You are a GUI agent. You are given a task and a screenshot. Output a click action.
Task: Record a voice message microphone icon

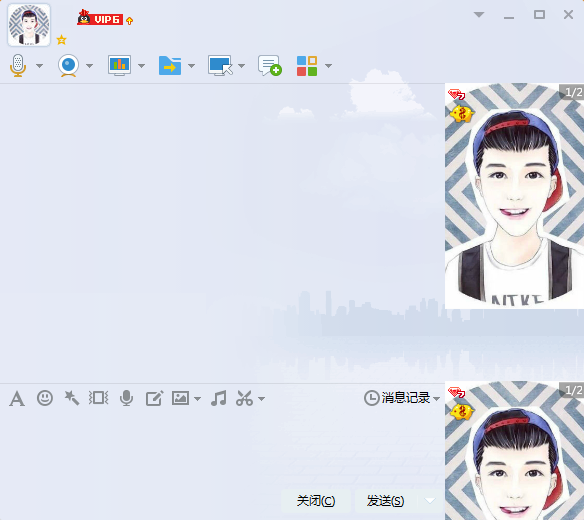(x=127, y=398)
